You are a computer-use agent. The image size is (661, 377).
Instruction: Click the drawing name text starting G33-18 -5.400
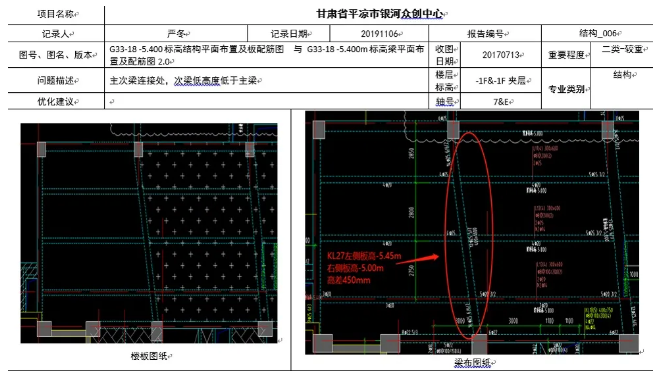tap(266, 55)
